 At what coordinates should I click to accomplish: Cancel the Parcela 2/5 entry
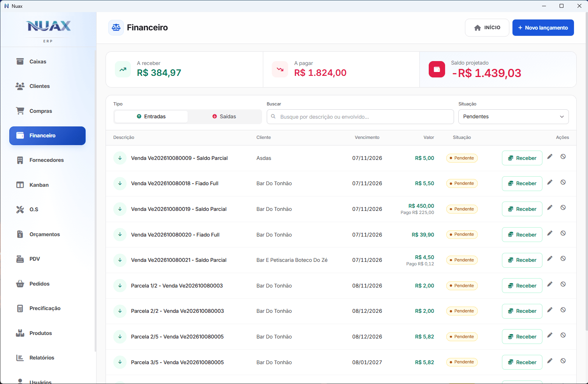[x=563, y=335]
